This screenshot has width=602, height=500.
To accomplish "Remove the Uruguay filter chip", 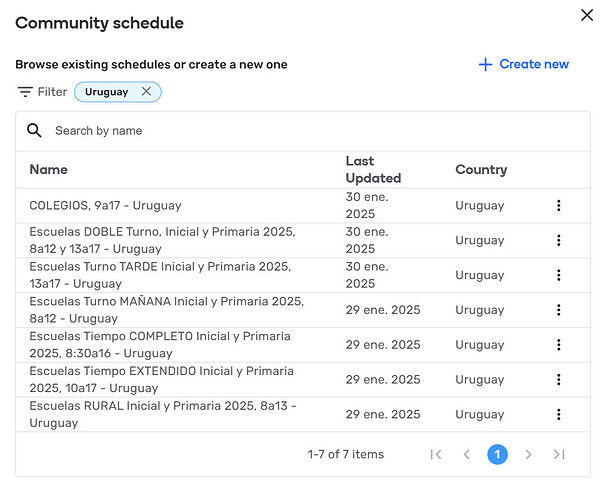I will click(146, 92).
